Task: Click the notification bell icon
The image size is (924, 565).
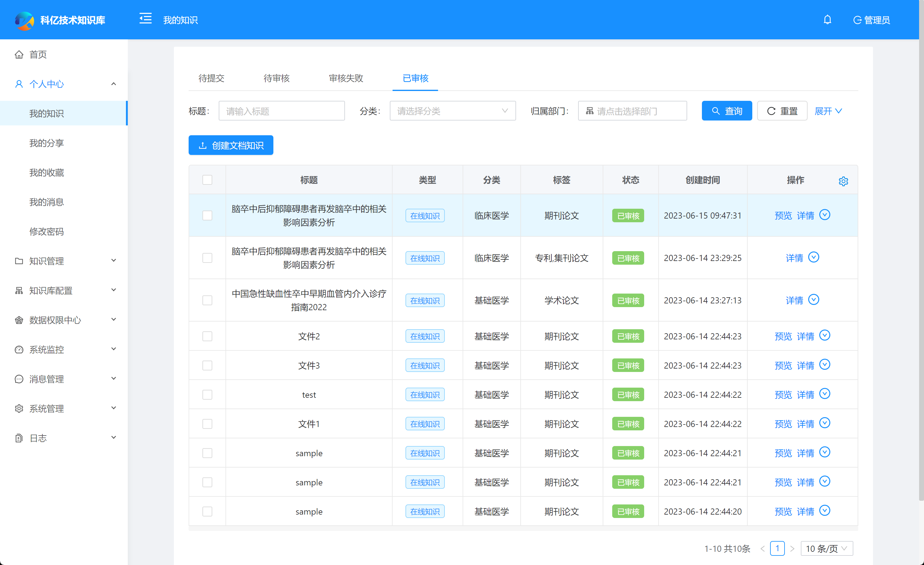Action: 827,19
